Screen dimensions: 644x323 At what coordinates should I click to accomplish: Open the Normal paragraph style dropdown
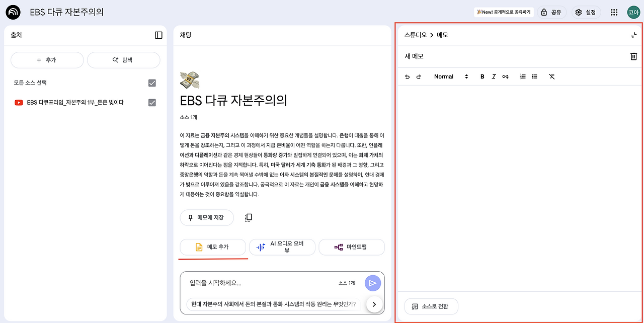tap(450, 76)
